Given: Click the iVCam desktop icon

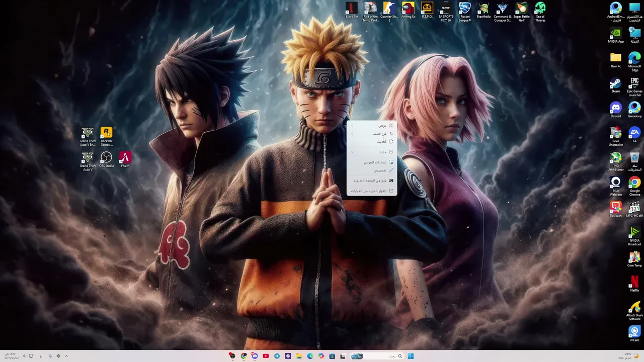Looking at the screenshot, I should pyautogui.click(x=634, y=334).
